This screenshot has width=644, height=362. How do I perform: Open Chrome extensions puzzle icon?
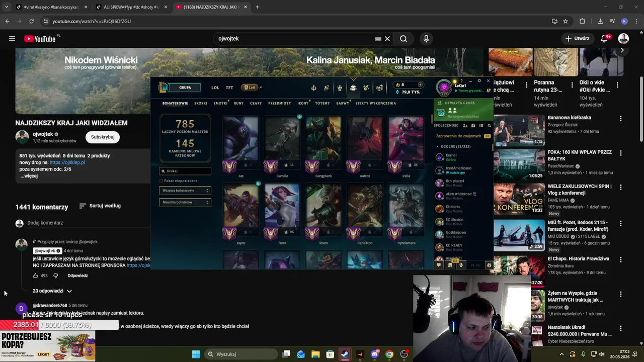click(x=583, y=21)
